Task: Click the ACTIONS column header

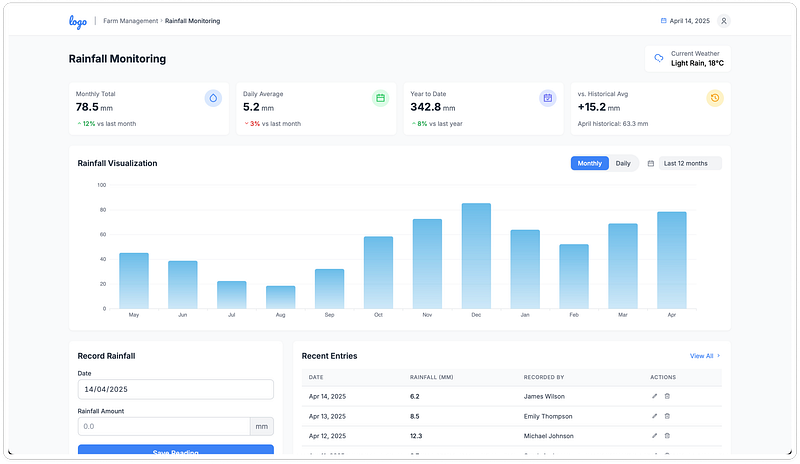Action: coord(663,377)
